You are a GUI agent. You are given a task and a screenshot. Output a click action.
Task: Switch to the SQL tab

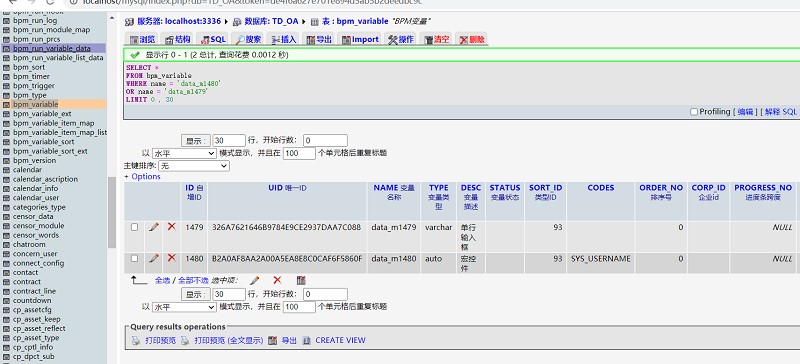tap(213, 39)
